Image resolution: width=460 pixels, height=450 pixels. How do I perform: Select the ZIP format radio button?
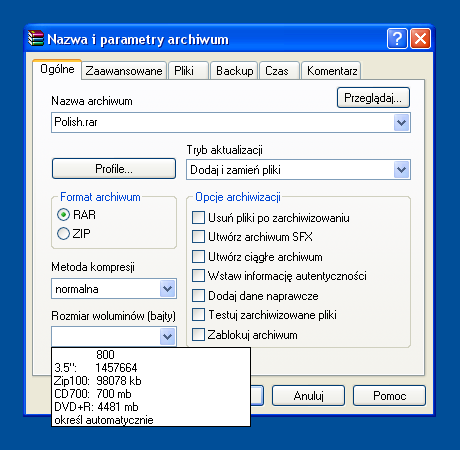click(63, 234)
